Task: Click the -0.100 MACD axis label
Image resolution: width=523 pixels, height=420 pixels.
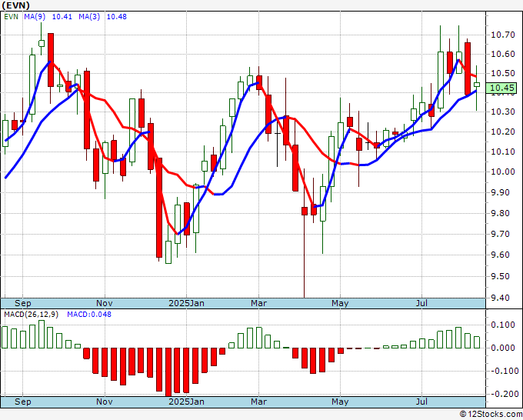Action: coord(503,371)
